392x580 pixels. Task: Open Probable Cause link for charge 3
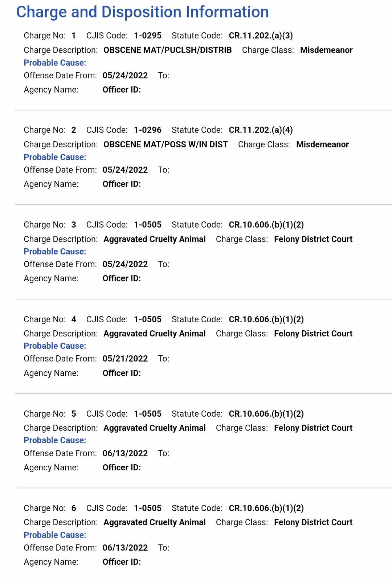(x=55, y=252)
